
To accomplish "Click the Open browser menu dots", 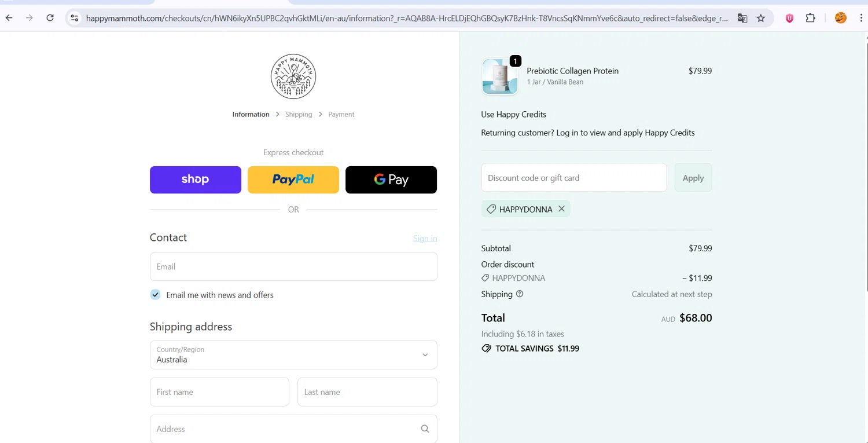I will click(x=862, y=18).
